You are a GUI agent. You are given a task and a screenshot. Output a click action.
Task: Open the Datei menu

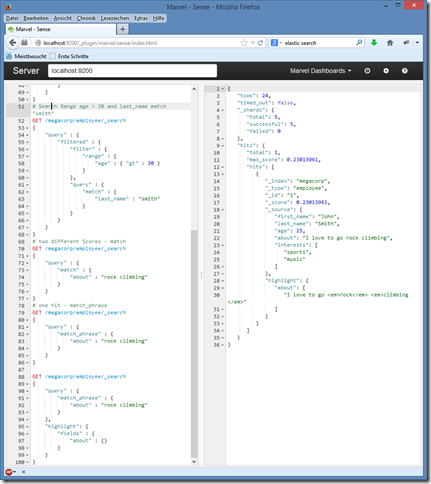[12, 18]
